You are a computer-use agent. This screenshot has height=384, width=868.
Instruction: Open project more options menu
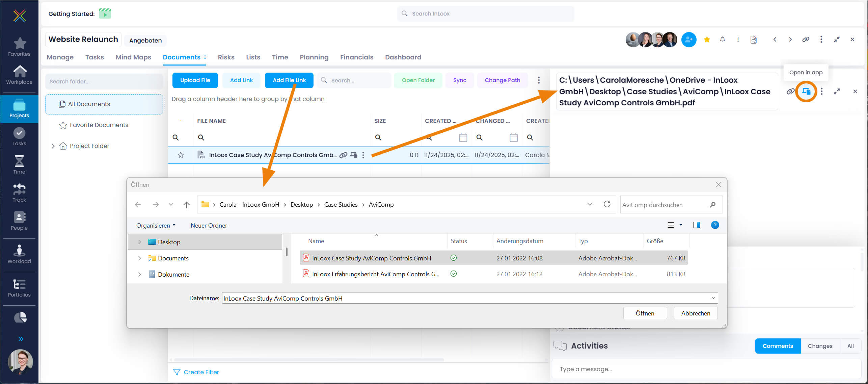(x=821, y=40)
